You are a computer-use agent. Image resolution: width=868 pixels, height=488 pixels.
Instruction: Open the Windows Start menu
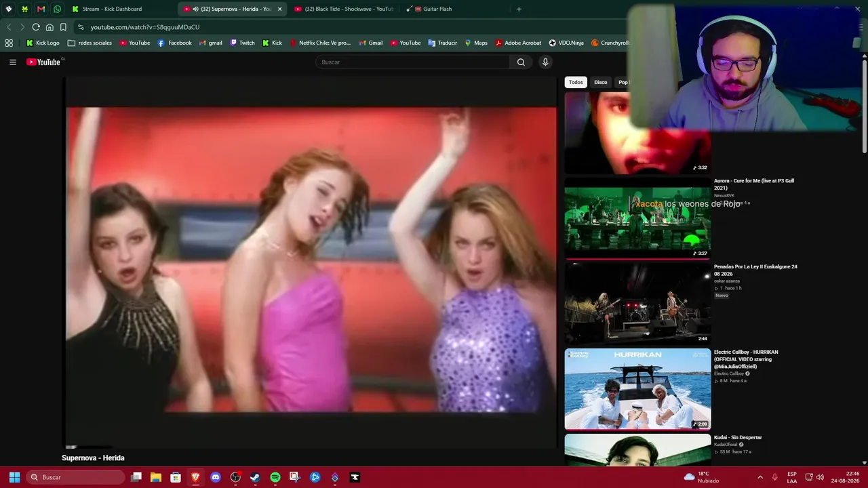[14, 477]
